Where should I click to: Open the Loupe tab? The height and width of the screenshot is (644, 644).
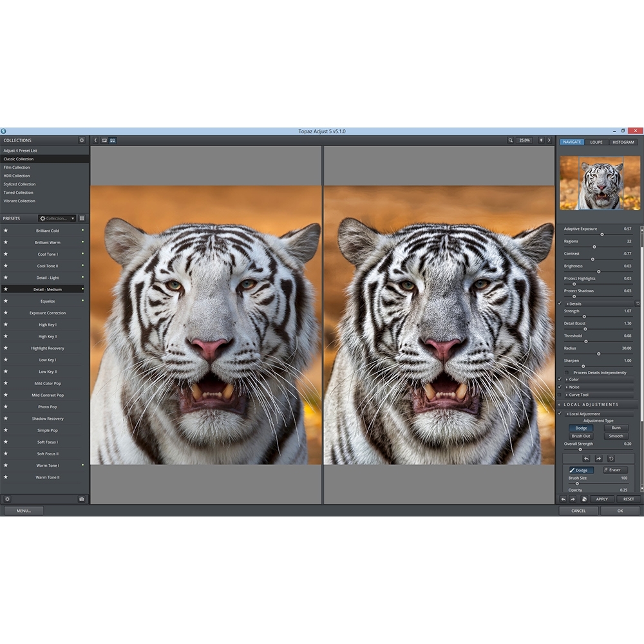[x=596, y=142]
